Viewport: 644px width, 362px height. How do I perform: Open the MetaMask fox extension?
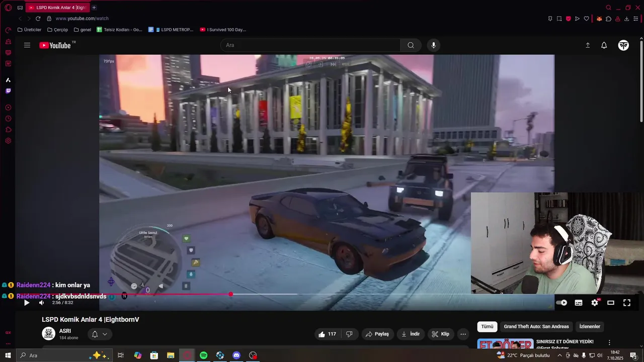599,19
